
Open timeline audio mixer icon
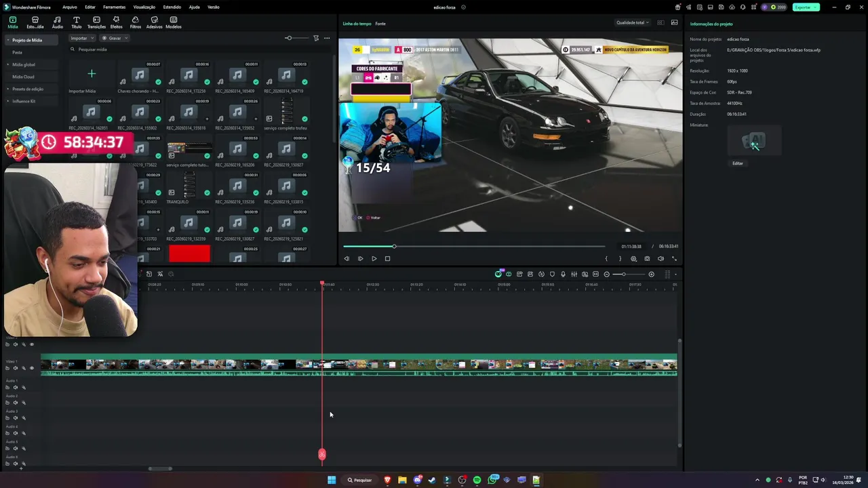coord(574,274)
